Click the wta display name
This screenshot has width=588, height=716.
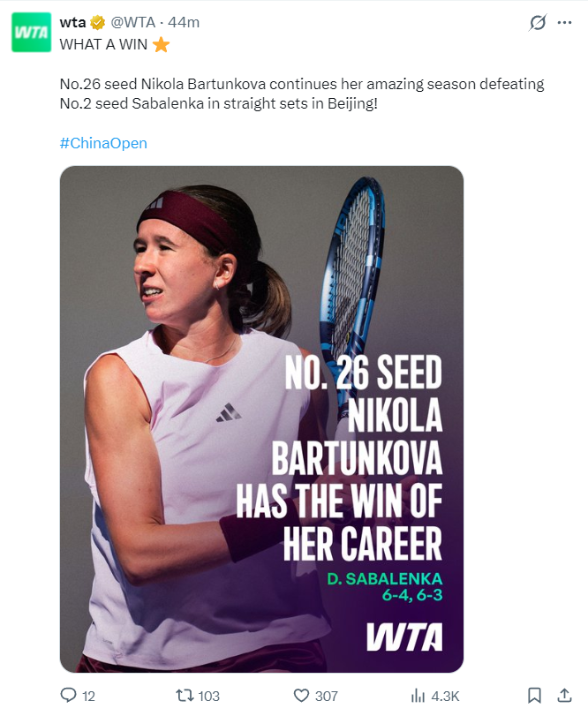(x=72, y=22)
